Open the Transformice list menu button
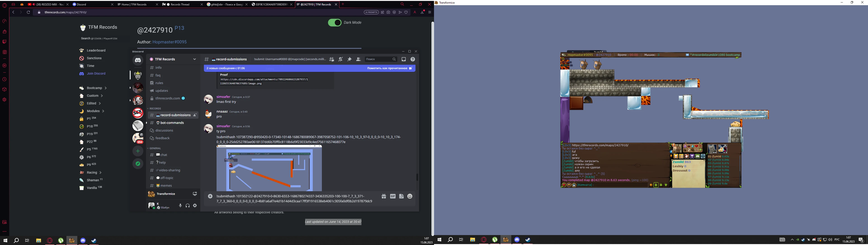The height and width of the screenshot is (245, 868). tap(681, 156)
